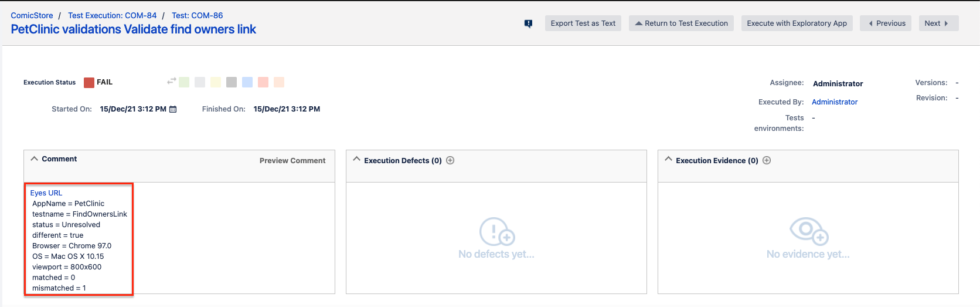The width and height of the screenshot is (980, 307).
Task: Open the PetClinic validations title link
Action: click(134, 29)
